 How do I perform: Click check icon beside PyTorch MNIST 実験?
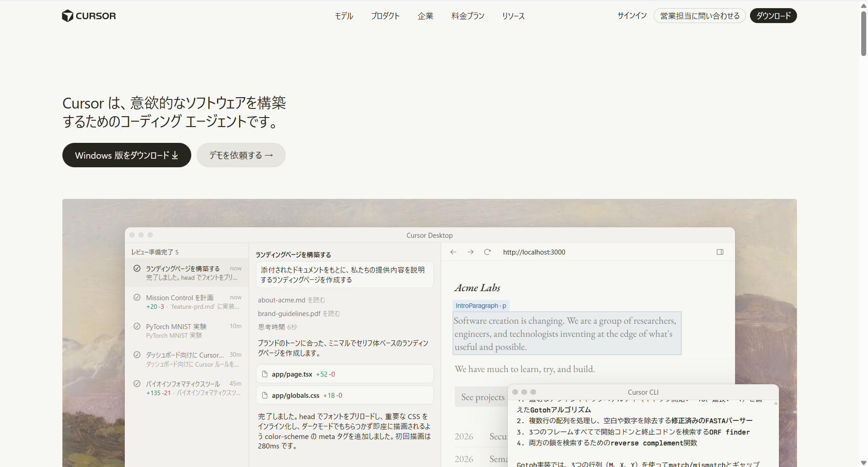click(137, 326)
